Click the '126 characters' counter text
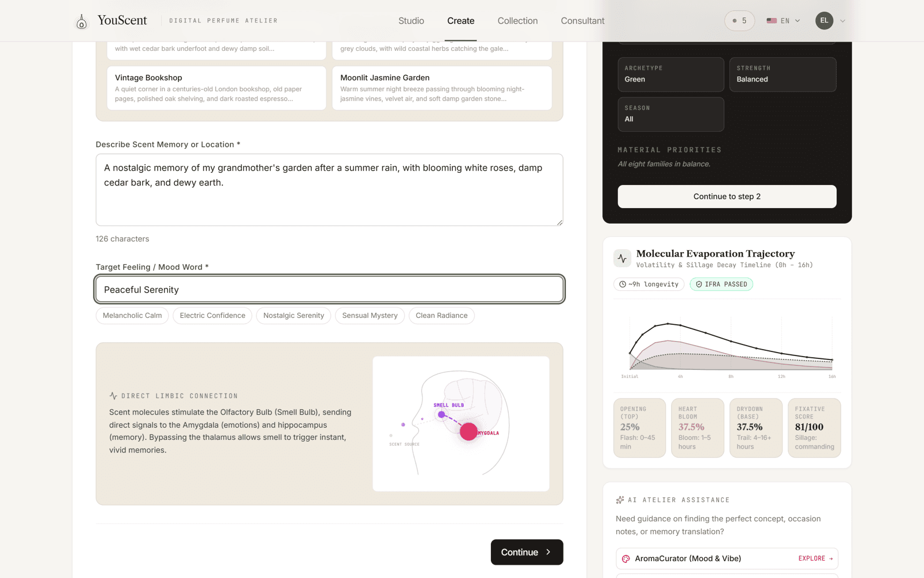The height and width of the screenshot is (578, 924). (122, 239)
